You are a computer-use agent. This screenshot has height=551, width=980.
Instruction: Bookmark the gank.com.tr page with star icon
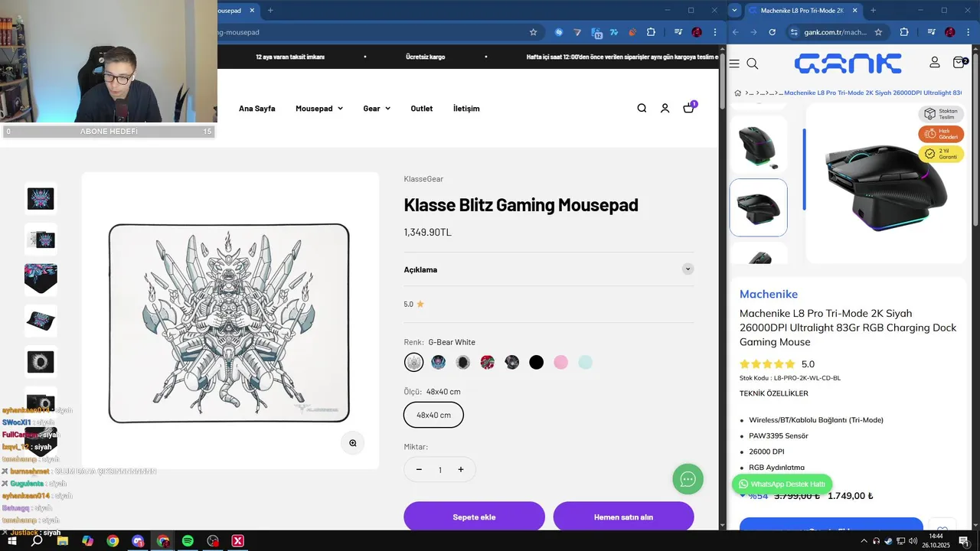pos(878,32)
